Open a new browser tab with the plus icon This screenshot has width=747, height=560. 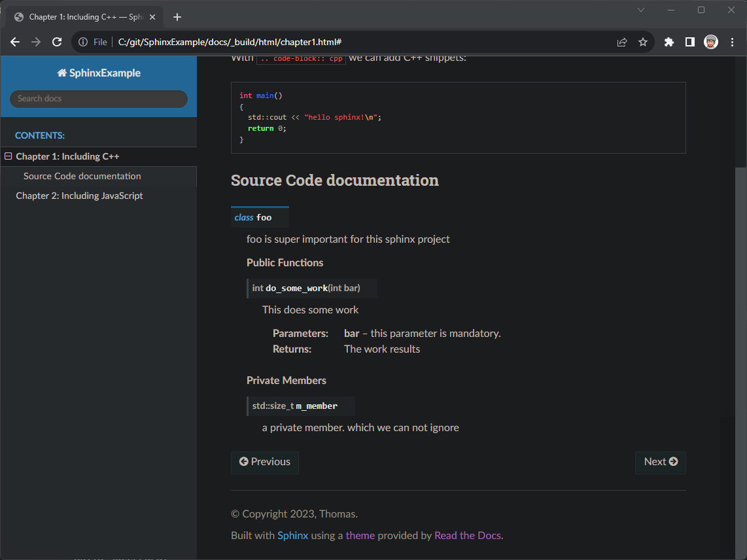177,16
